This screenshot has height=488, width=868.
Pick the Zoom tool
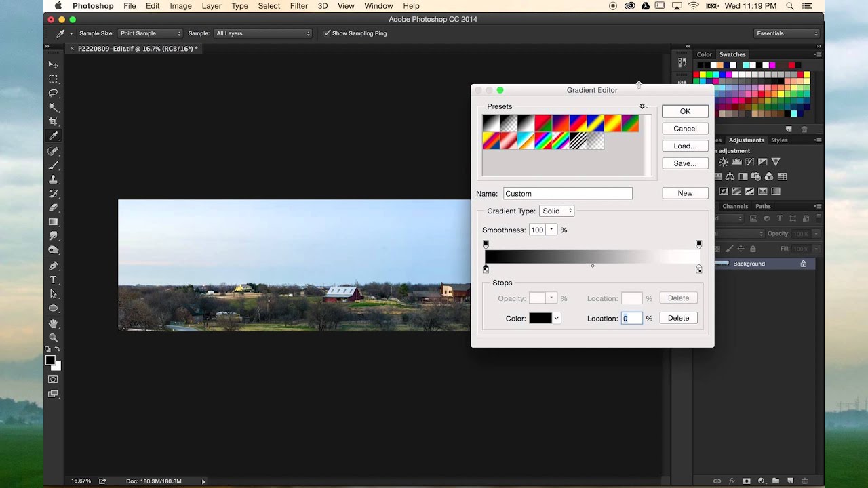(x=53, y=338)
